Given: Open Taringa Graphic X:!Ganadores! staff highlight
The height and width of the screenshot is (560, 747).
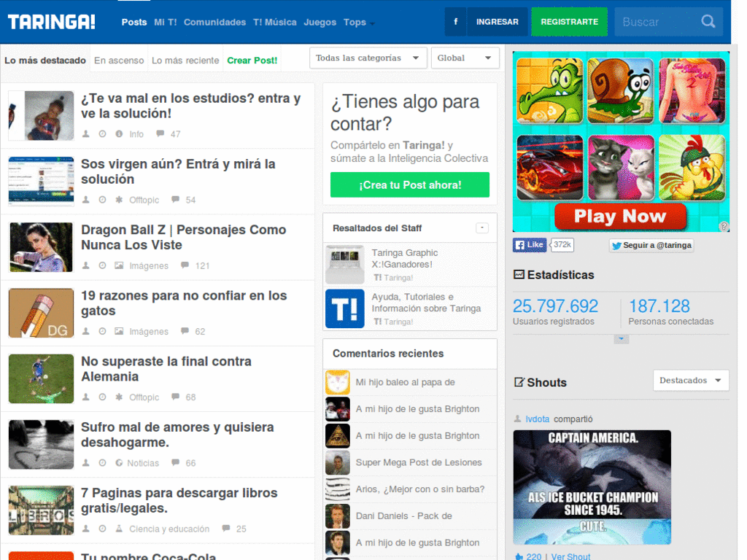Looking at the screenshot, I should (404, 259).
